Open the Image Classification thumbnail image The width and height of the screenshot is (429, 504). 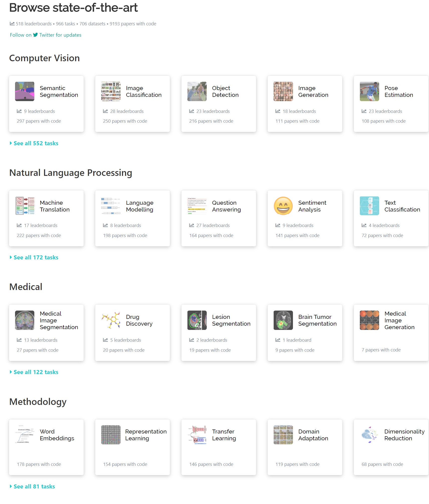click(x=111, y=91)
